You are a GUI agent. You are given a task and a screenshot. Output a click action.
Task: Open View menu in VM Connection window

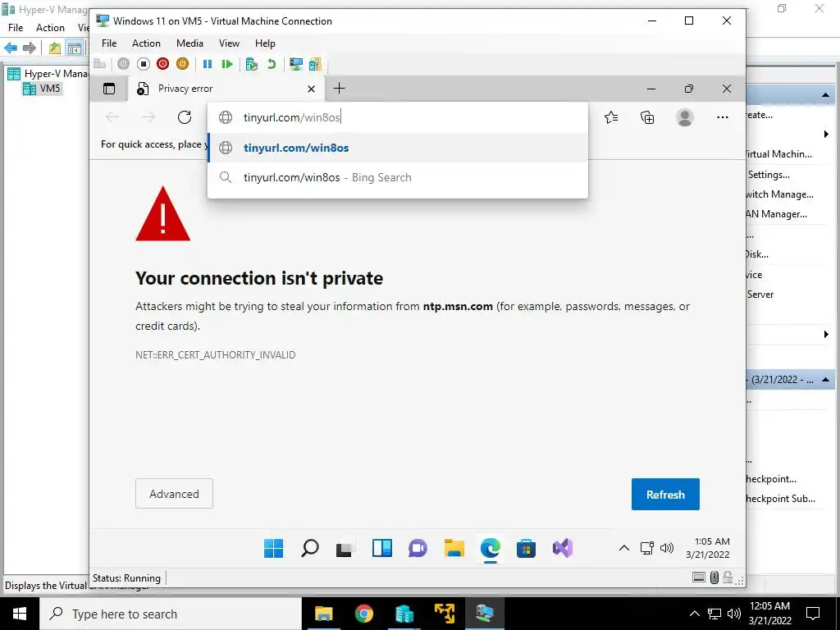(x=229, y=43)
